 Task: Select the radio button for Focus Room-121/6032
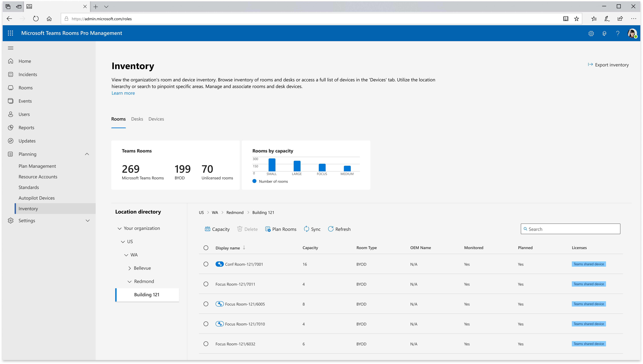pyautogui.click(x=206, y=344)
